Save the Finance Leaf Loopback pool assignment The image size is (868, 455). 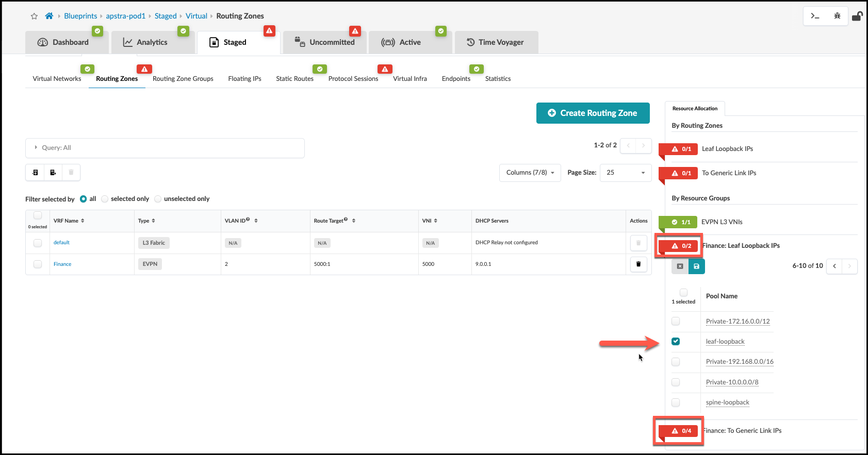point(696,266)
